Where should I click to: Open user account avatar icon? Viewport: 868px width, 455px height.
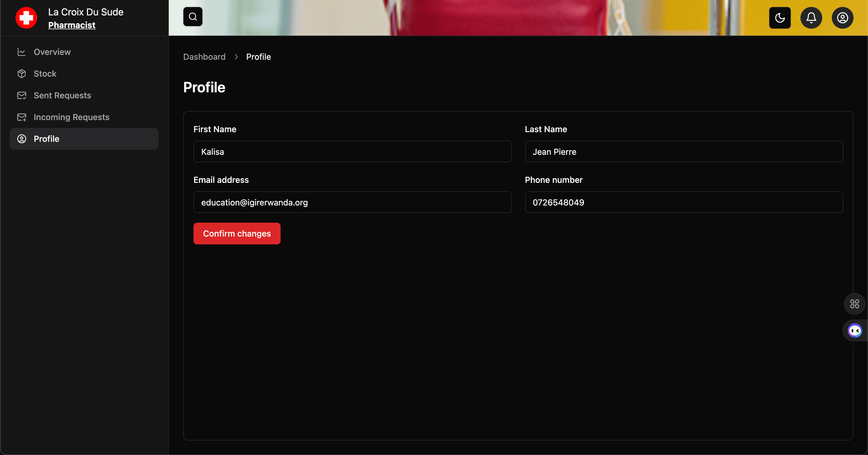pyautogui.click(x=842, y=17)
